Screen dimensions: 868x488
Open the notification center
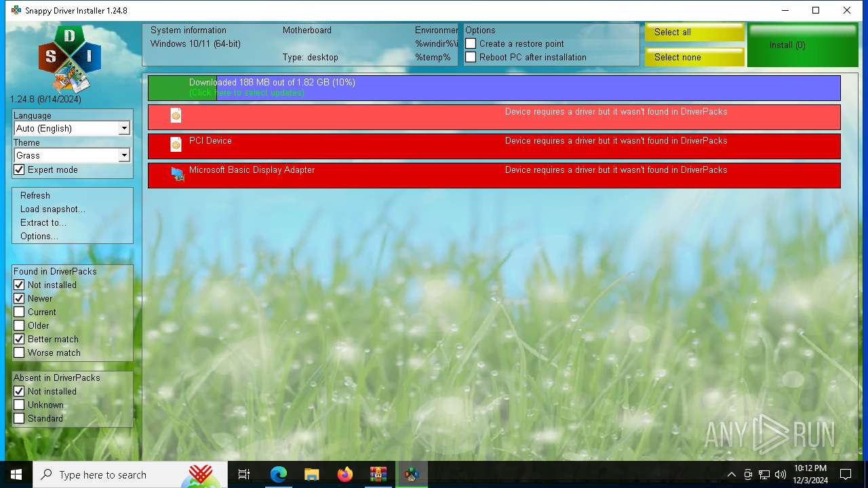846,474
